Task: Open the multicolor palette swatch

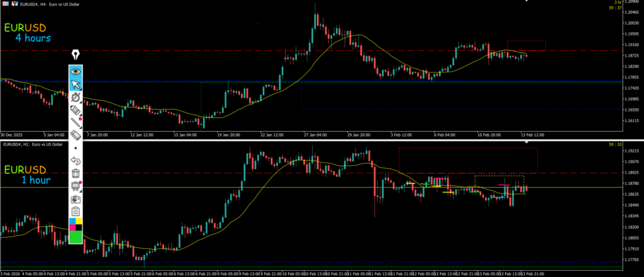Action: [x=75, y=223]
